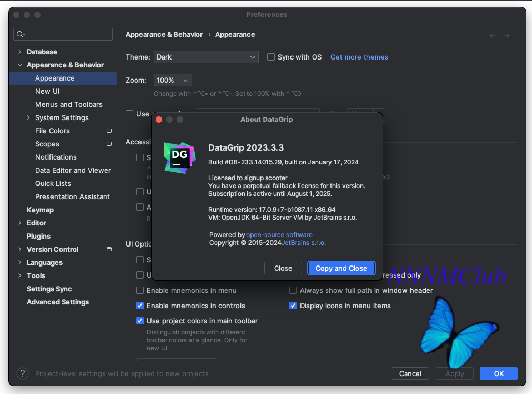Expand the Tools tree node
This screenshot has width=532, height=394.
coord(19,275)
